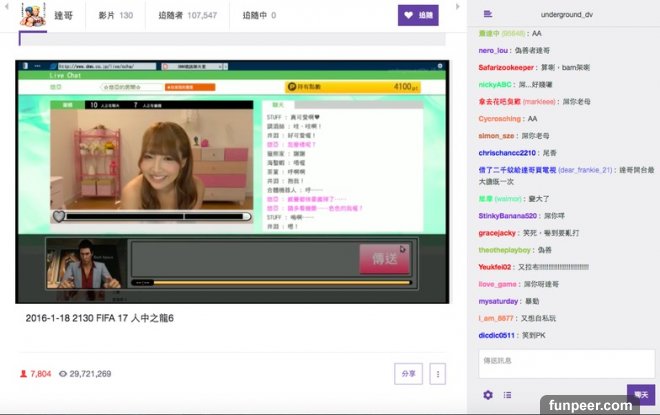Click the pink 傳送 button in stream
Viewport: 660px width, 415px height.
point(384,258)
